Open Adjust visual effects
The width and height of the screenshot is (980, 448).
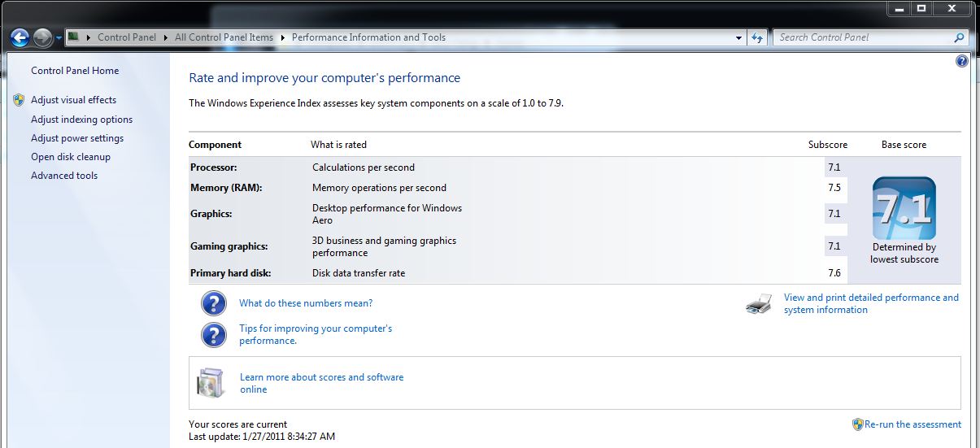(73, 100)
